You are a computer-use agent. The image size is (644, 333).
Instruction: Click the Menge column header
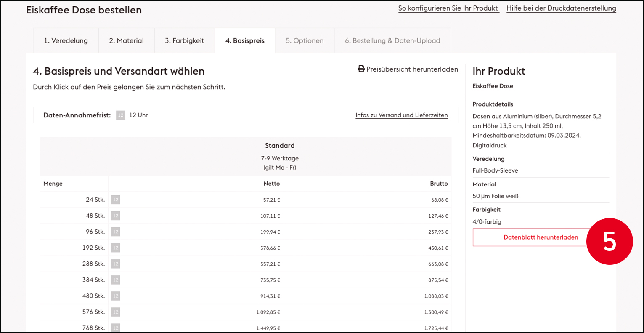pos(53,184)
